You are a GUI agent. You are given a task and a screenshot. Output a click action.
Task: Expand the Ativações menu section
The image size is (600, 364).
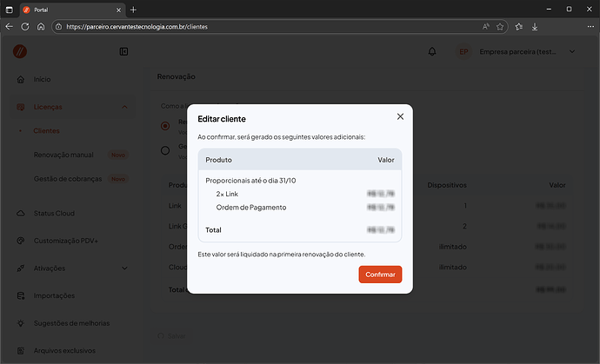click(124, 268)
